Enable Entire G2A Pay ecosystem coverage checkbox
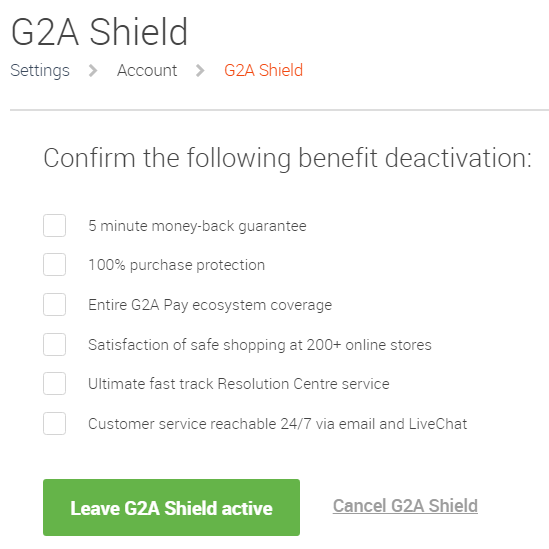Image resolution: width=549 pixels, height=549 pixels. point(54,305)
